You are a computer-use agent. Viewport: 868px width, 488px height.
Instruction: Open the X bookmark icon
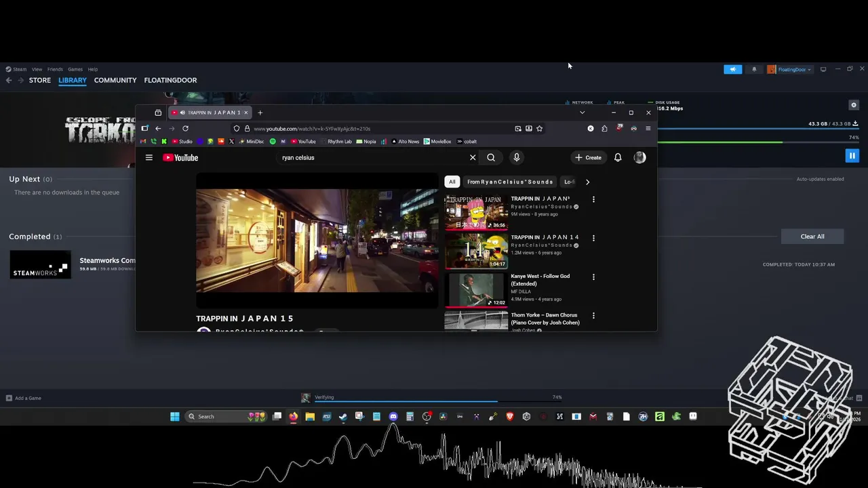[x=232, y=142]
